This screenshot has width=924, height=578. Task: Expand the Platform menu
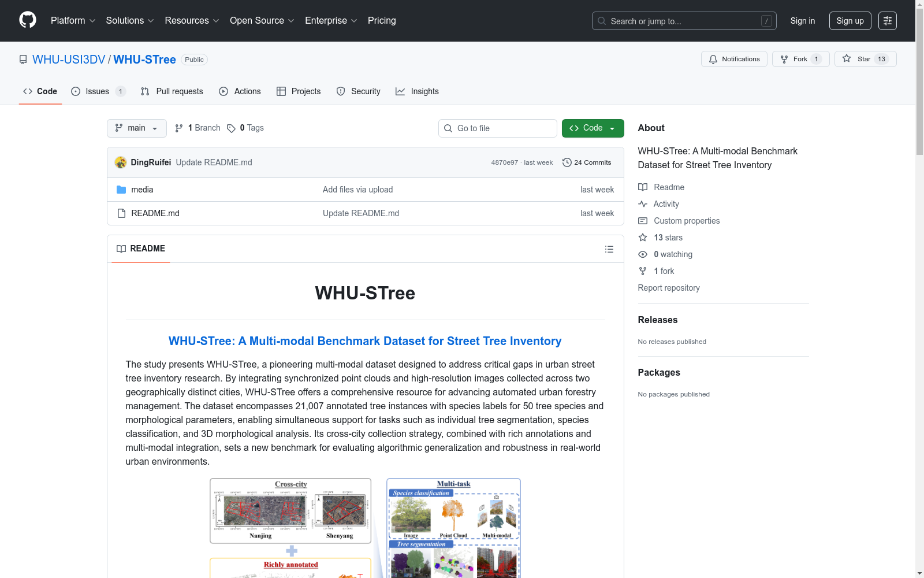click(73, 21)
